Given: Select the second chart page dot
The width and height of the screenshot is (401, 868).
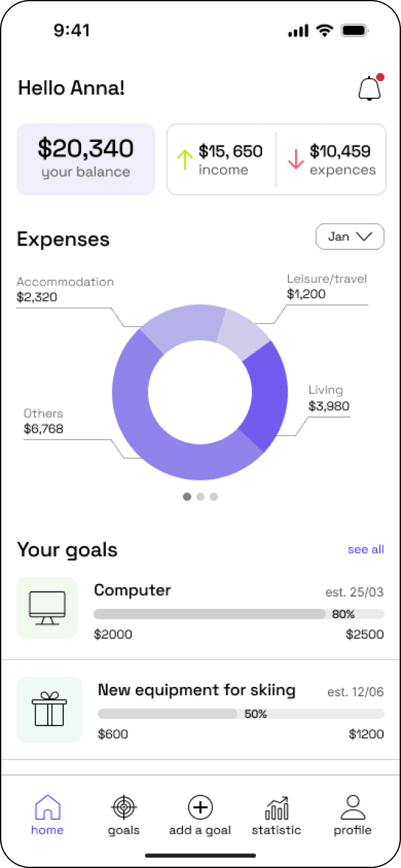Looking at the screenshot, I should pyautogui.click(x=200, y=497).
